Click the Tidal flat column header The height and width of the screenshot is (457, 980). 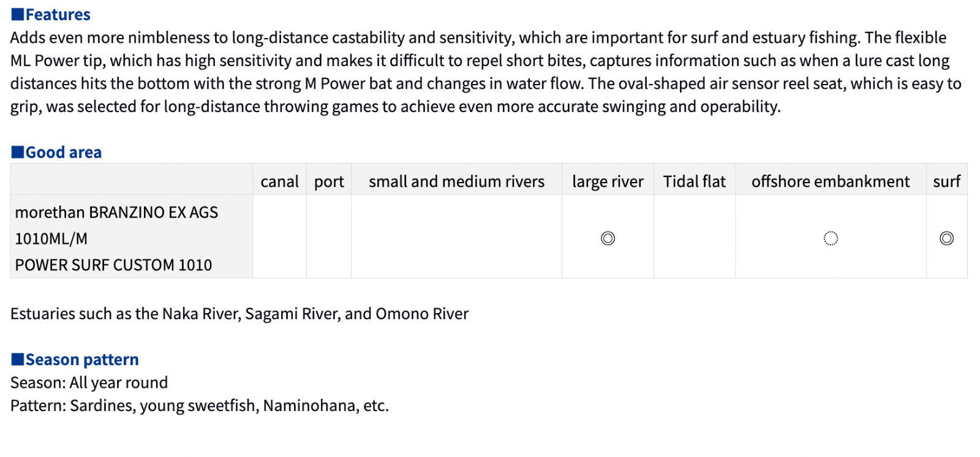coord(695,181)
